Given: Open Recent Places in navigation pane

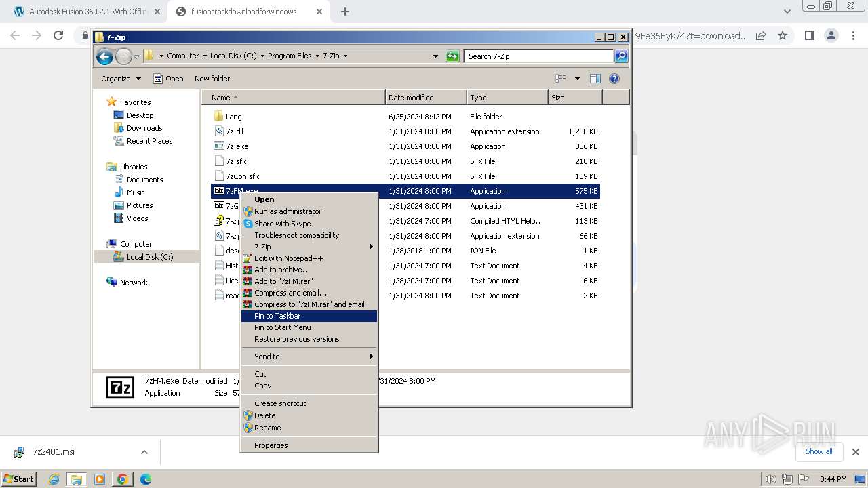Looking at the screenshot, I should 149,141.
